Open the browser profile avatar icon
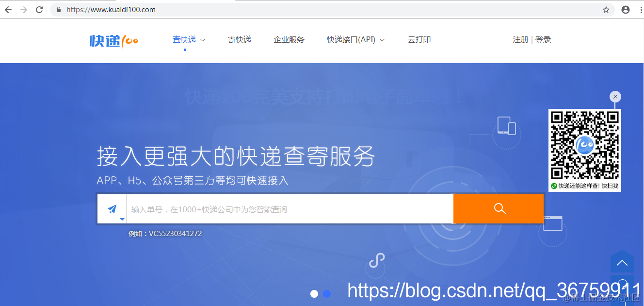 (626, 9)
